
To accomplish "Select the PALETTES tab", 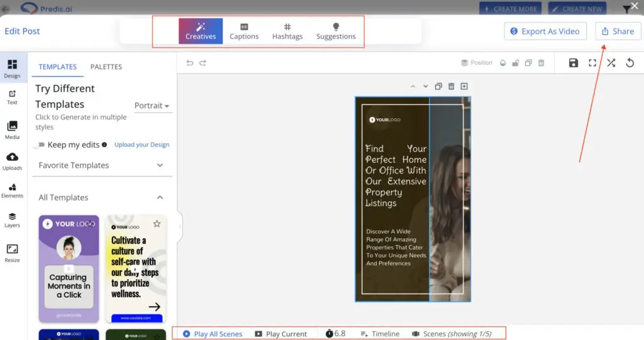I will point(106,67).
